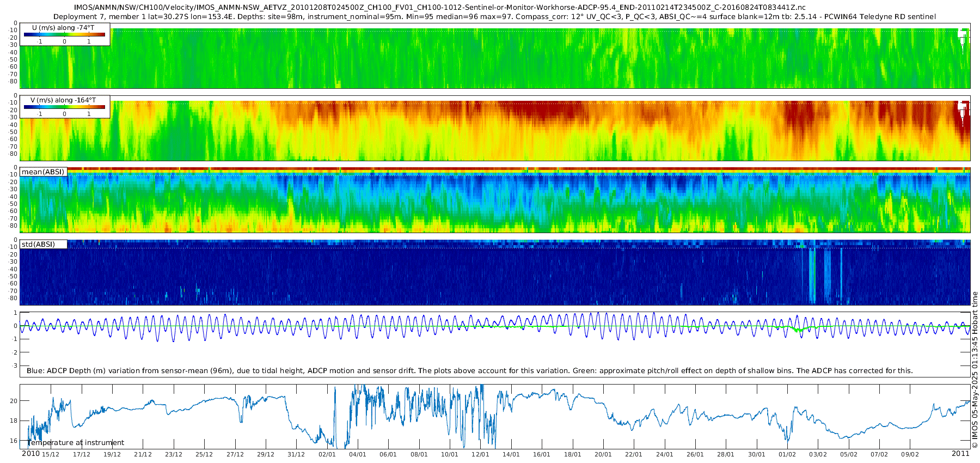Click the 20 degree tick on temperature axis
Screen dimensions: 980x463
click(x=14, y=401)
